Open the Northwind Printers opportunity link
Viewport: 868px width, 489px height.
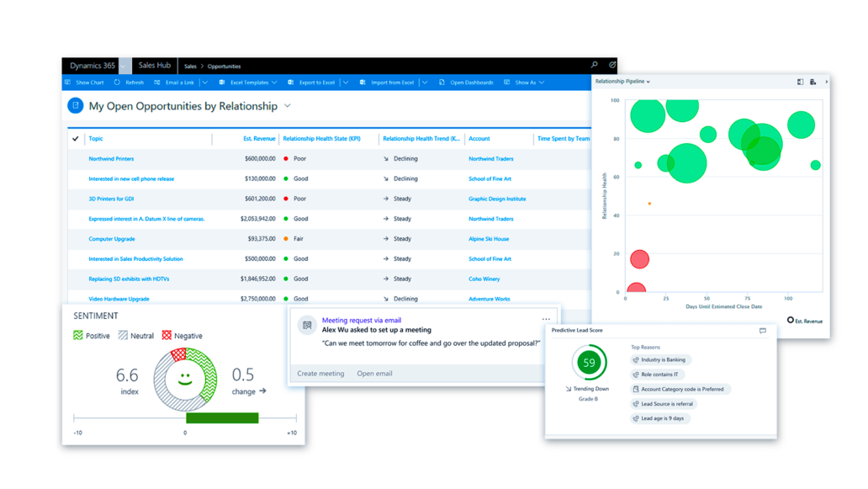pyautogui.click(x=111, y=159)
